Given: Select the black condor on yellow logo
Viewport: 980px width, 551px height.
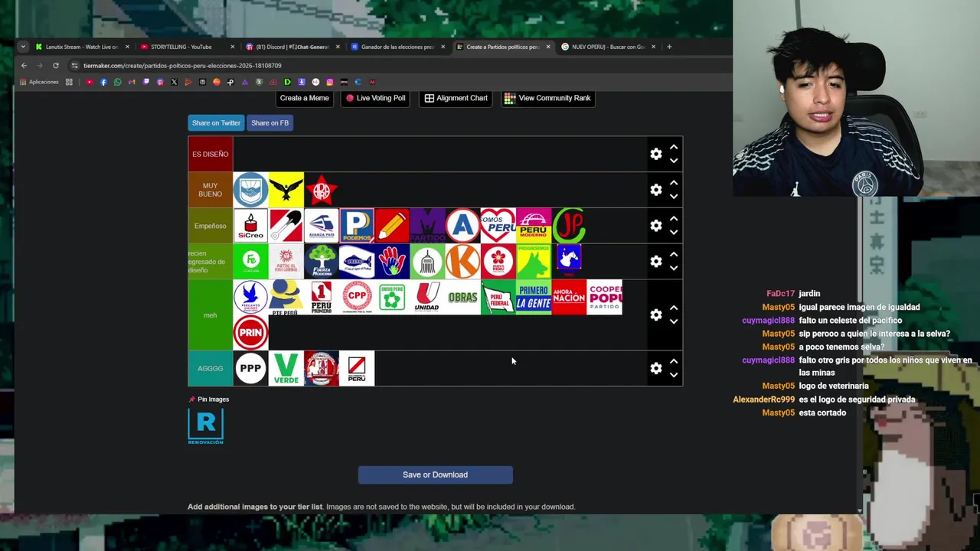Looking at the screenshot, I should click(286, 190).
